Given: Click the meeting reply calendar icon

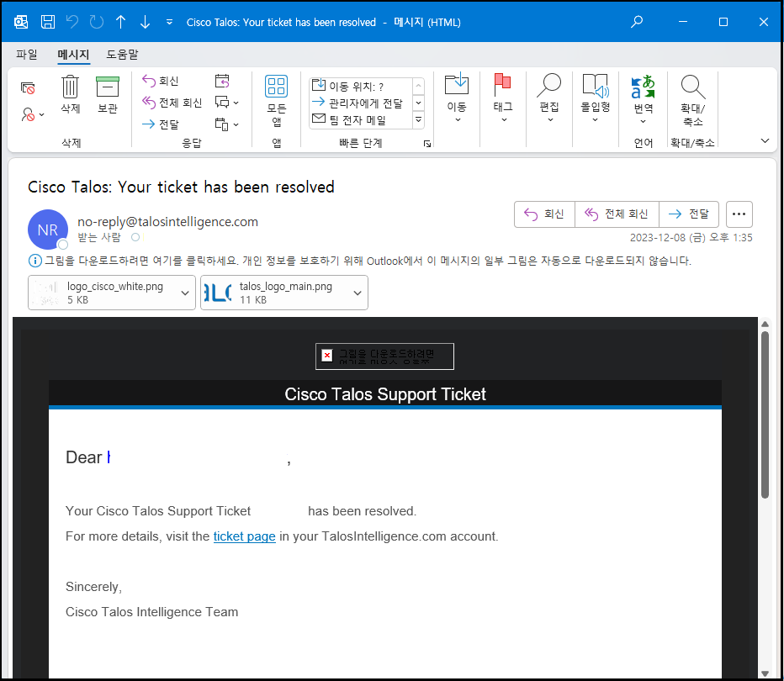Looking at the screenshot, I should (222, 81).
